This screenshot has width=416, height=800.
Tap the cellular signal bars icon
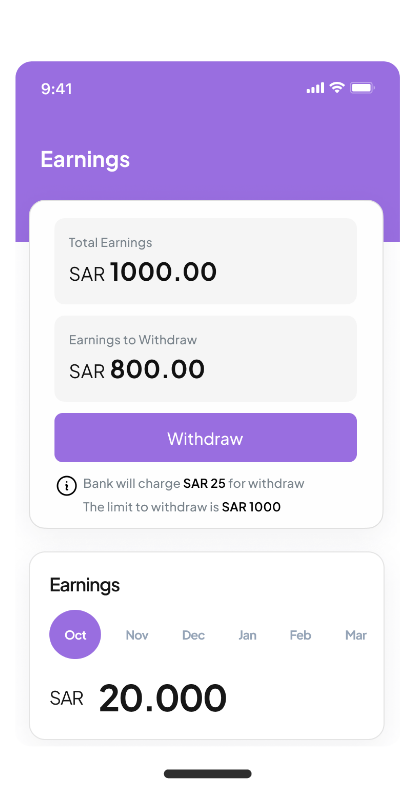[315, 88]
